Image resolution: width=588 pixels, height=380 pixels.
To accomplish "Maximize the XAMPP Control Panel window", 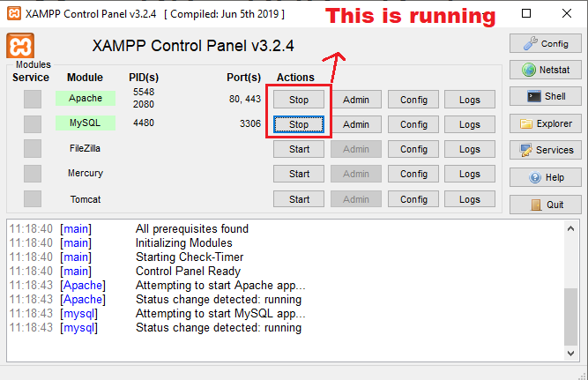I will [x=526, y=13].
